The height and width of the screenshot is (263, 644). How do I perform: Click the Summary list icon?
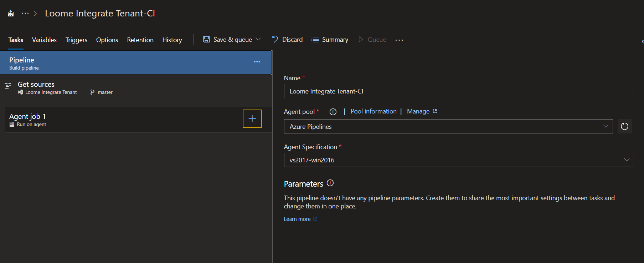pyautogui.click(x=315, y=40)
